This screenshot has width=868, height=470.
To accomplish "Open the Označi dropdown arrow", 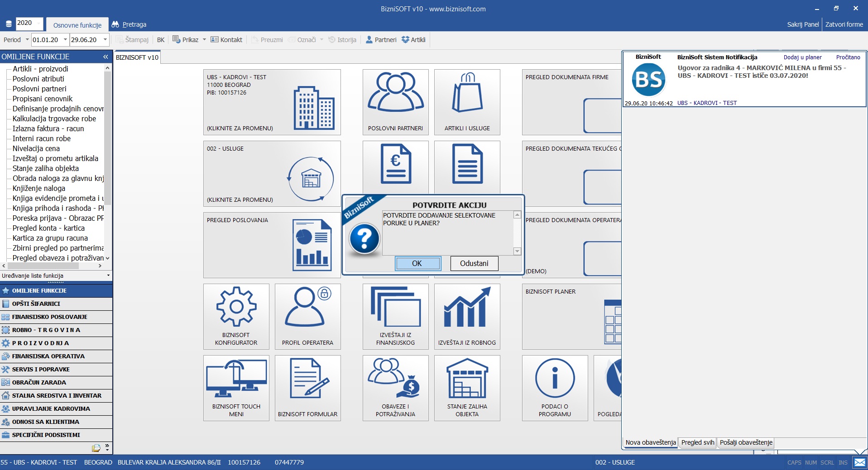I will pos(321,40).
